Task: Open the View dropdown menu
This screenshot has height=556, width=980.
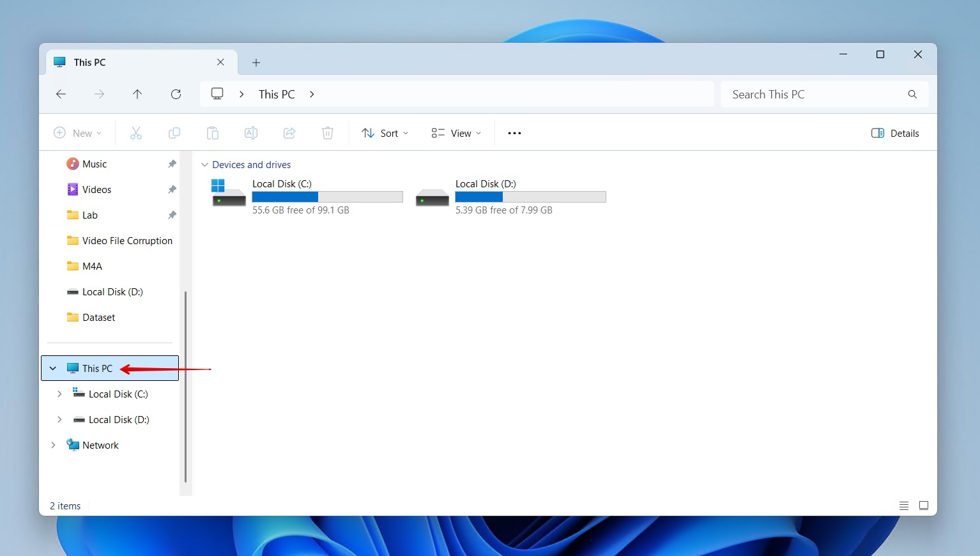Action: click(x=456, y=133)
